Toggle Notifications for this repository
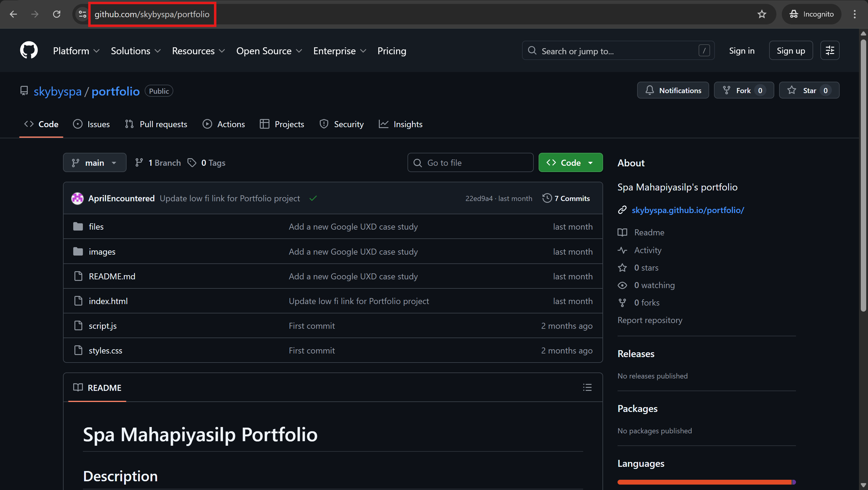The height and width of the screenshot is (490, 868). [673, 90]
